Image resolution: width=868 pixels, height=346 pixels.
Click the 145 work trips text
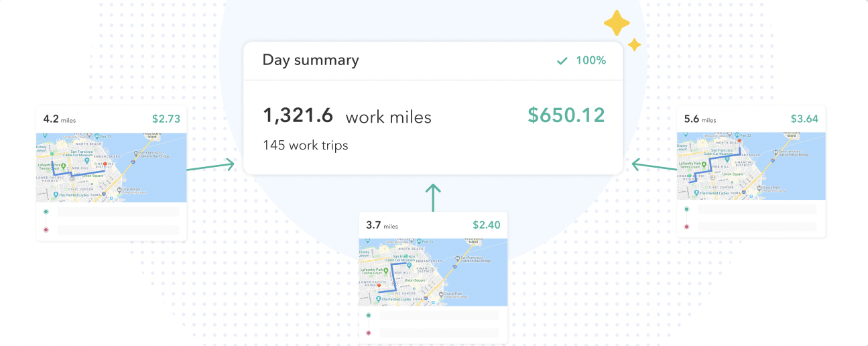305,145
